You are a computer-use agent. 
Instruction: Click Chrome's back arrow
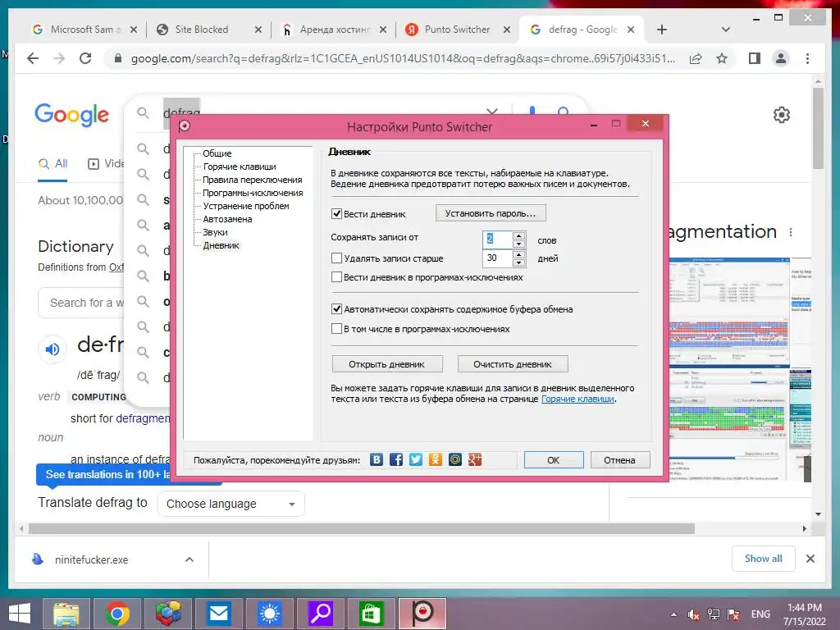click(x=33, y=58)
